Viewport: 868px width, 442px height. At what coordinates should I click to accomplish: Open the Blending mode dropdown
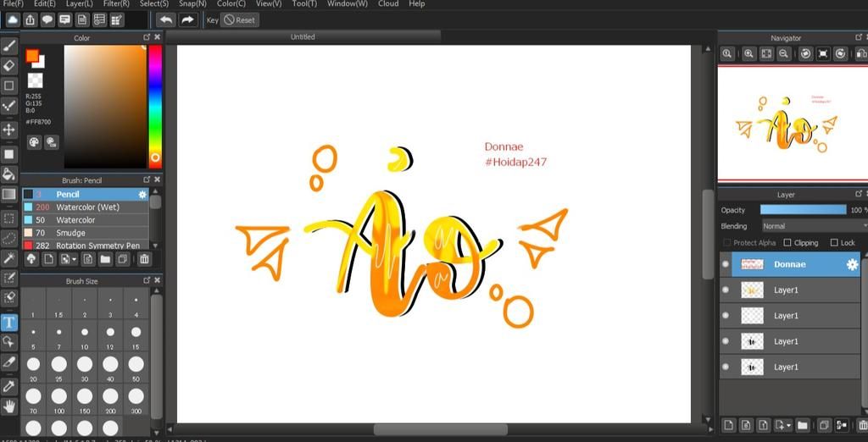pos(815,226)
